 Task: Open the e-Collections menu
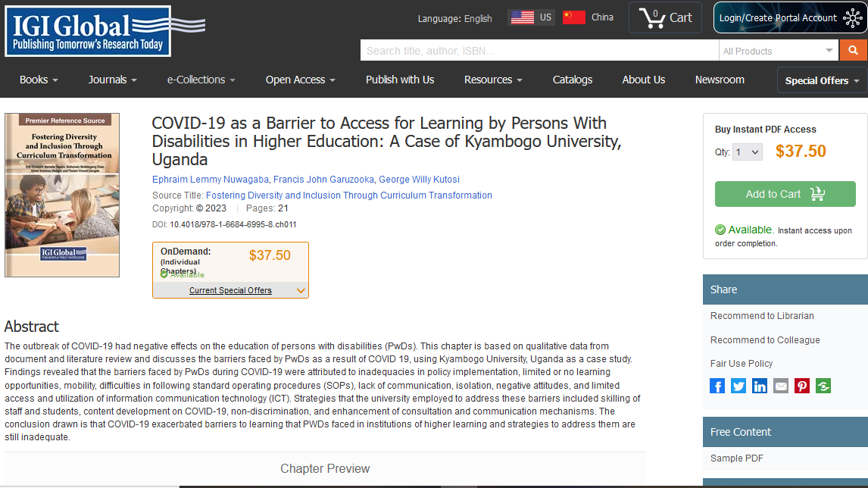click(x=201, y=80)
